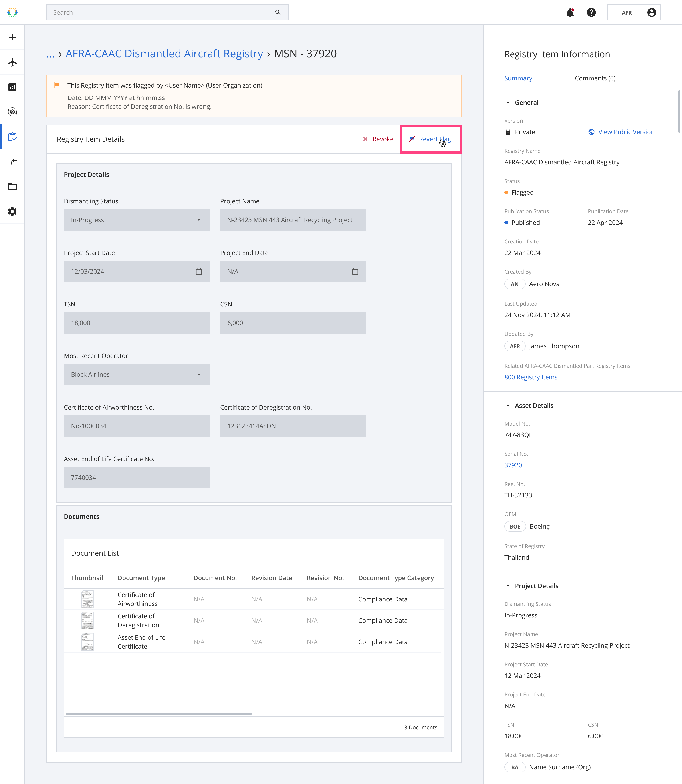Screen dimensions: 682x784
Task: Click the document list horizontal scrollbar
Action: 159,714
